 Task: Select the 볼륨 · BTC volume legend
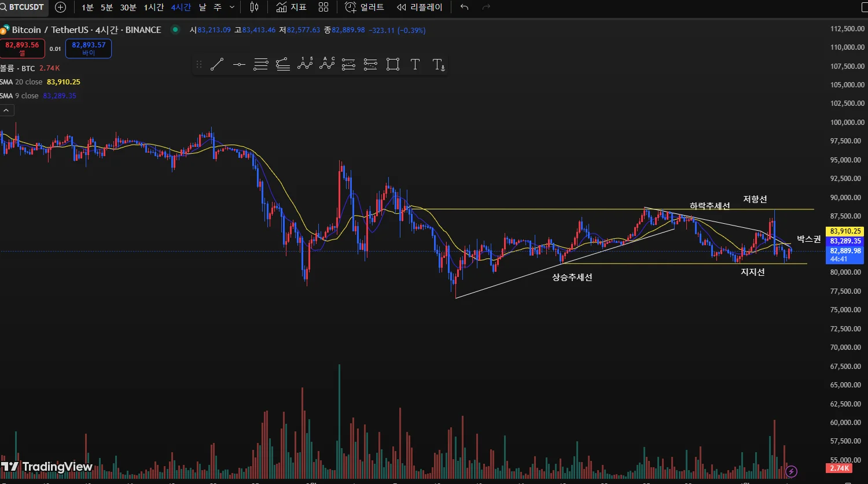click(x=29, y=68)
